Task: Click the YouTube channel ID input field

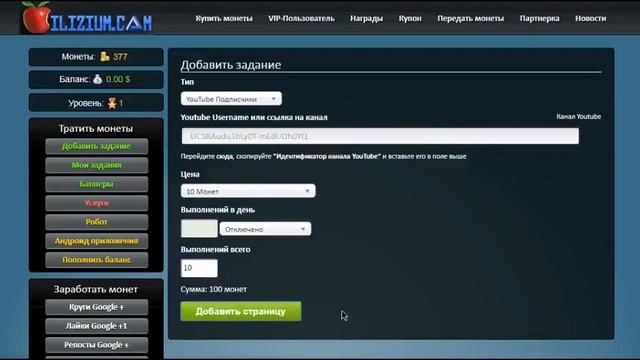Action: pos(380,136)
